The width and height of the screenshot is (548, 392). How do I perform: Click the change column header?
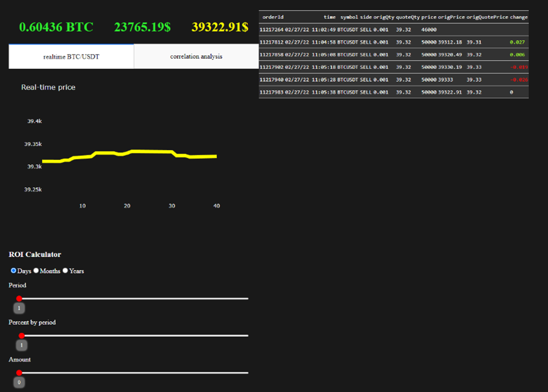click(519, 17)
